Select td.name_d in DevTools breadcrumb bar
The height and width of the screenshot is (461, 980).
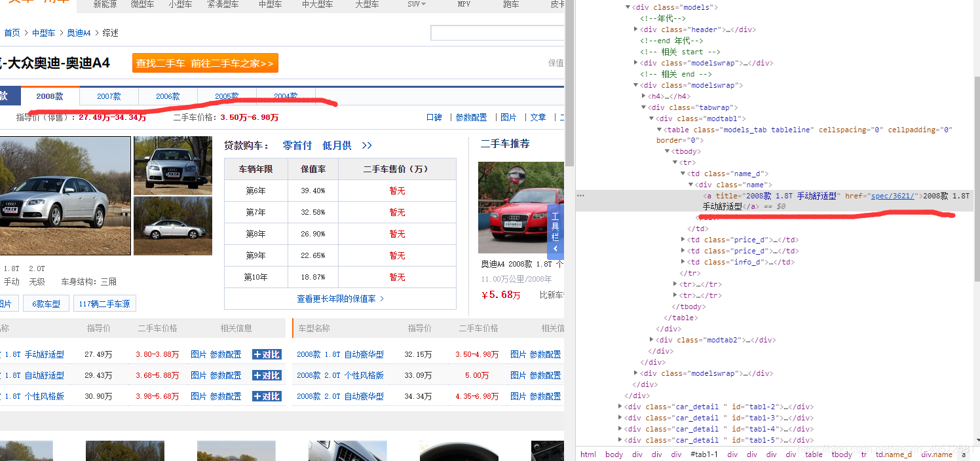coord(894,454)
